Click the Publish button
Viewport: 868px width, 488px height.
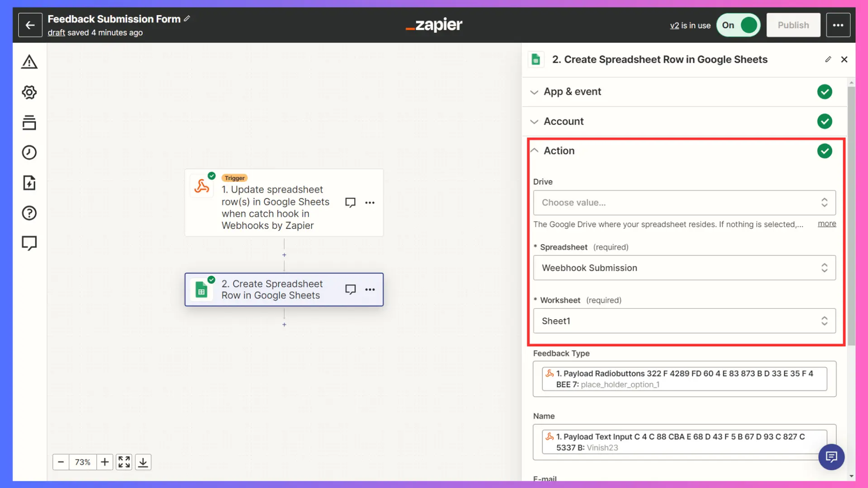tap(793, 25)
